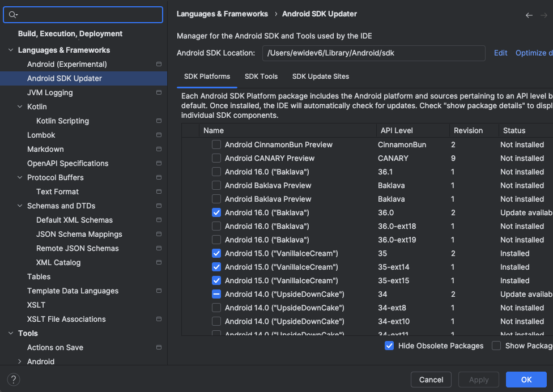Click project-level icon beside Remote JSON Schemas
The image size is (553, 392).
coord(159,248)
